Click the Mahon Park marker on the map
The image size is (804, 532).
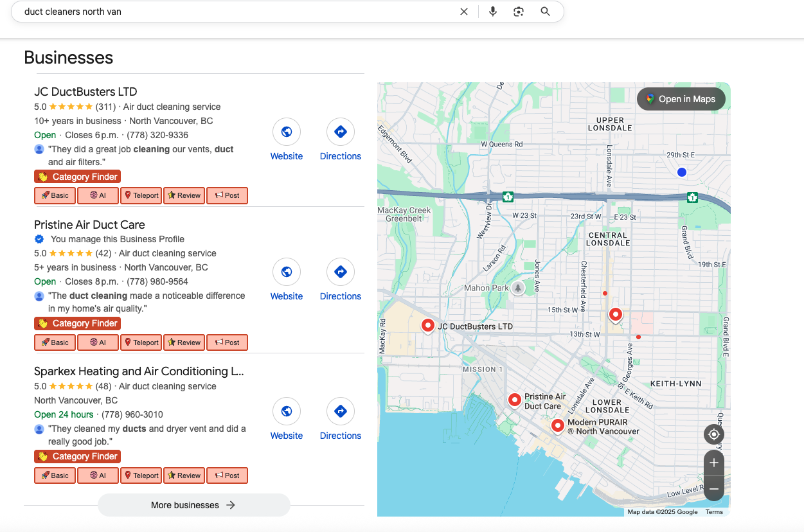(x=518, y=288)
